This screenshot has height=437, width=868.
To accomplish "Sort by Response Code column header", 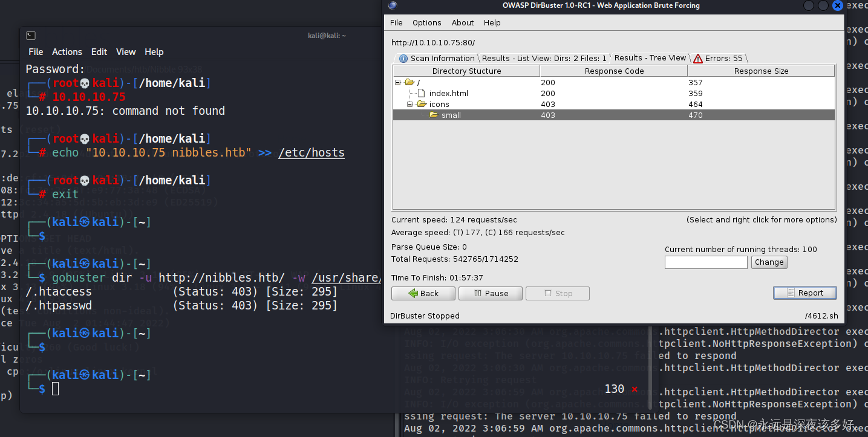I will point(614,71).
